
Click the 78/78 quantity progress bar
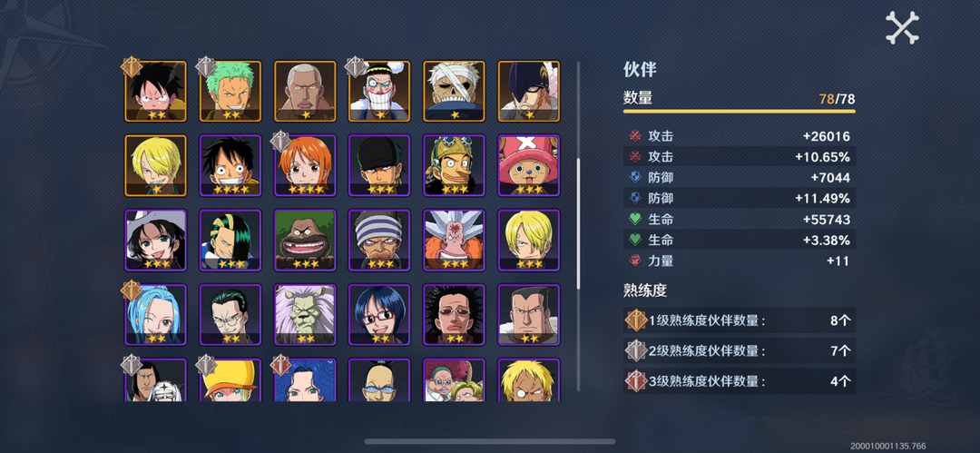(739, 112)
